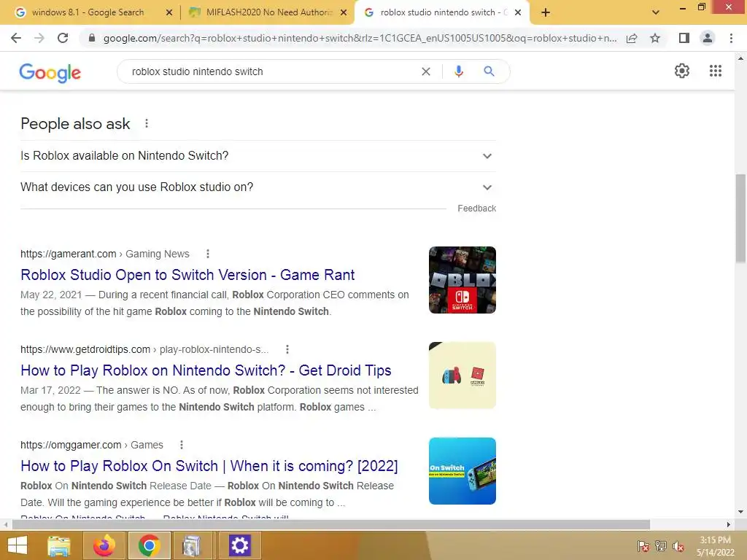Expand 'Is Roblox available on Nintendo Switch?'
This screenshot has width=747, height=560.
(x=258, y=156)
